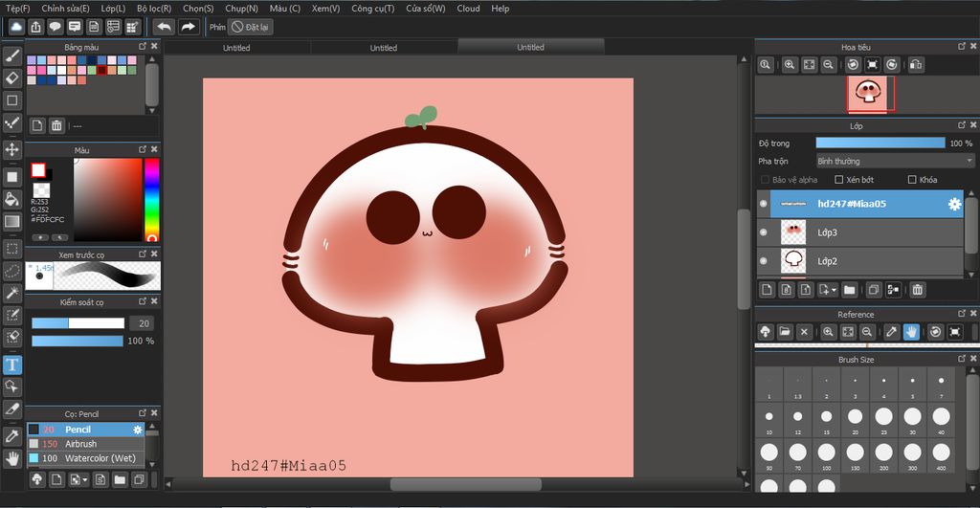Pick brush size 100 in Brush Size grid

click(x=826, y=454)
